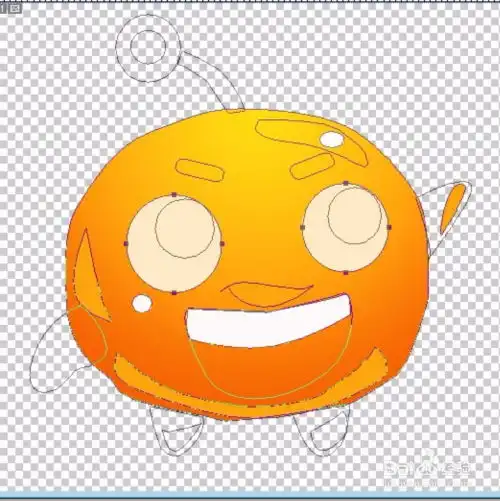Click the slice number badge on the canvas

pyautogui.click(x=3, y=8)
